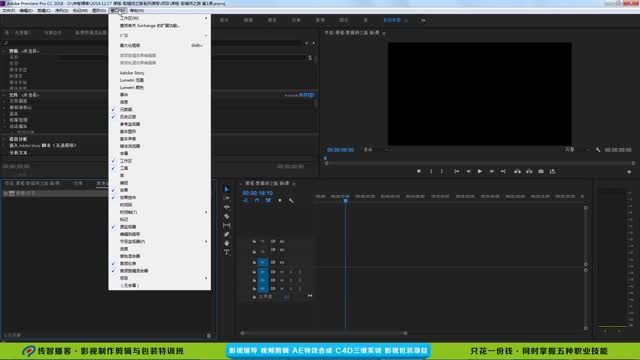Screen dimensions: 640x360
Task: Click the timeline timecode 00:00:18:10
Action: 258,193
